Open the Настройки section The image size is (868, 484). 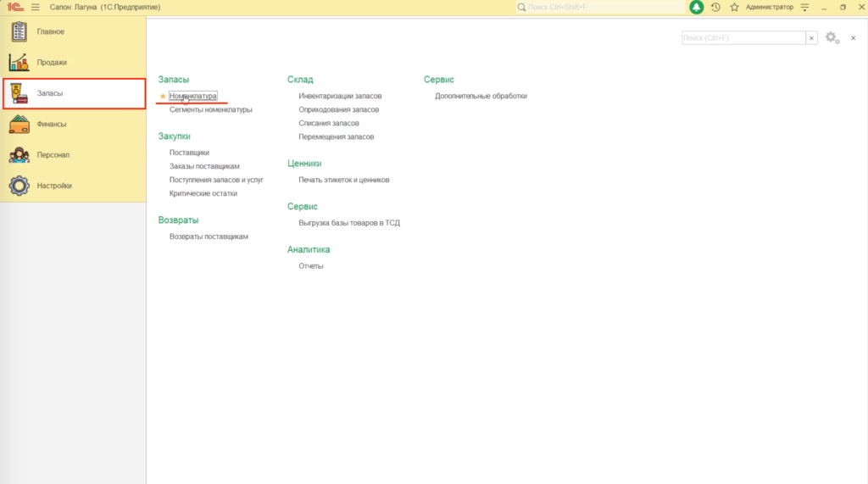(x=75, y=186)
